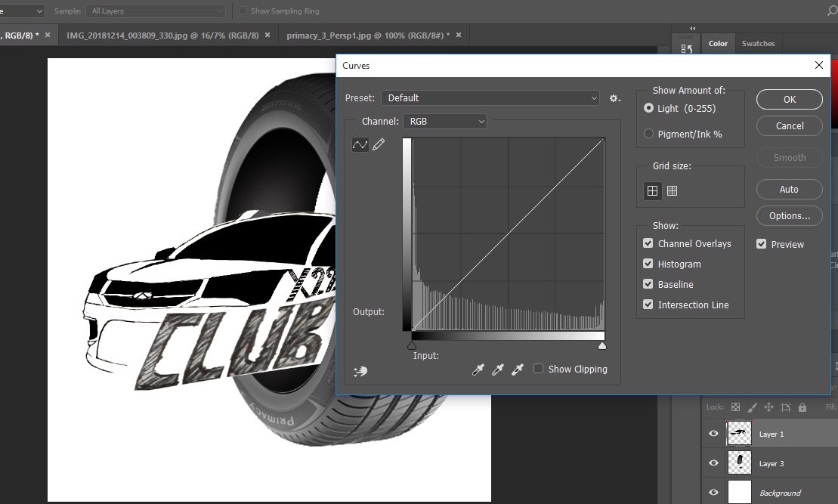This screenshot has height=504, width=838.
Task: Hide Layer 1 using its eye icon
Action: [713, 434]
